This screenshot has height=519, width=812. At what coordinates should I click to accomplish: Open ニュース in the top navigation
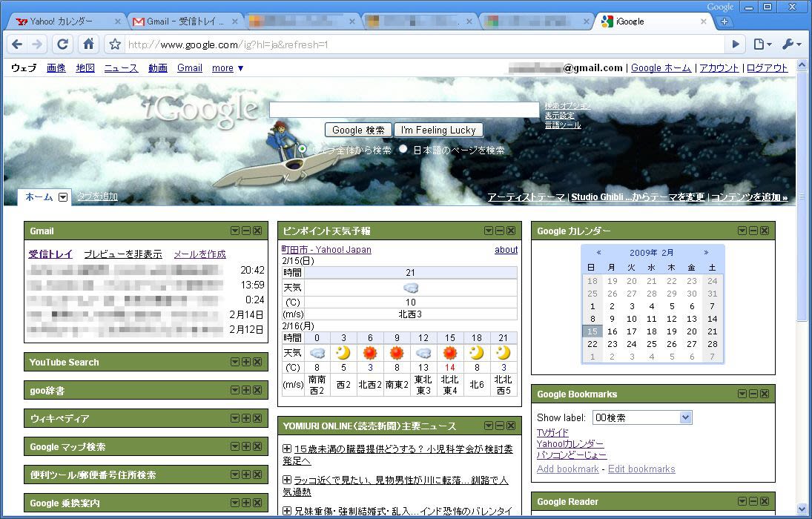point(121,68)
